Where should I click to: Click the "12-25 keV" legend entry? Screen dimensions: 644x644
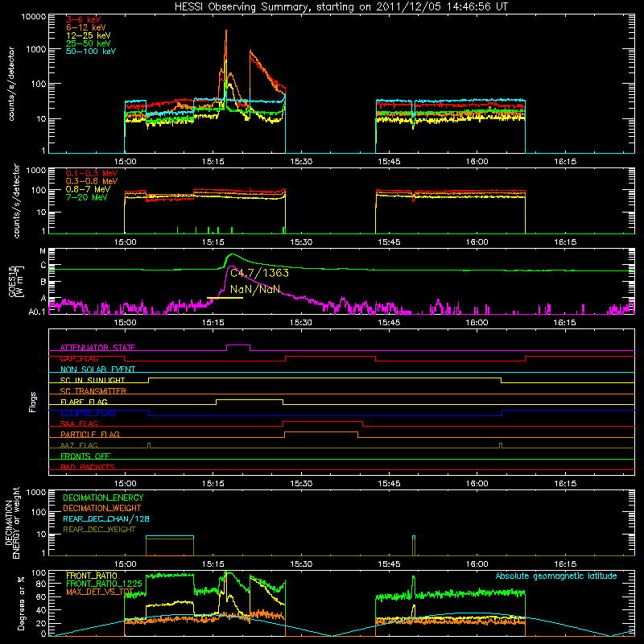click(89, 35)
